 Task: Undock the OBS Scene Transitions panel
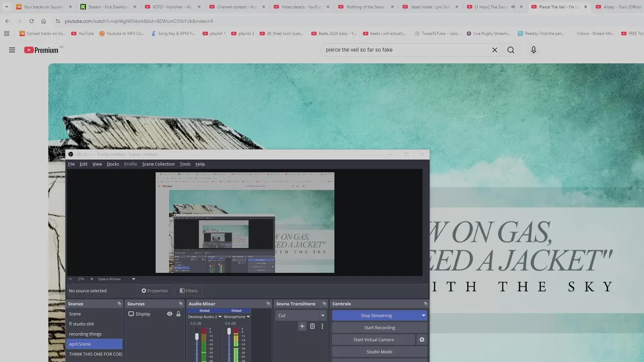325,304
